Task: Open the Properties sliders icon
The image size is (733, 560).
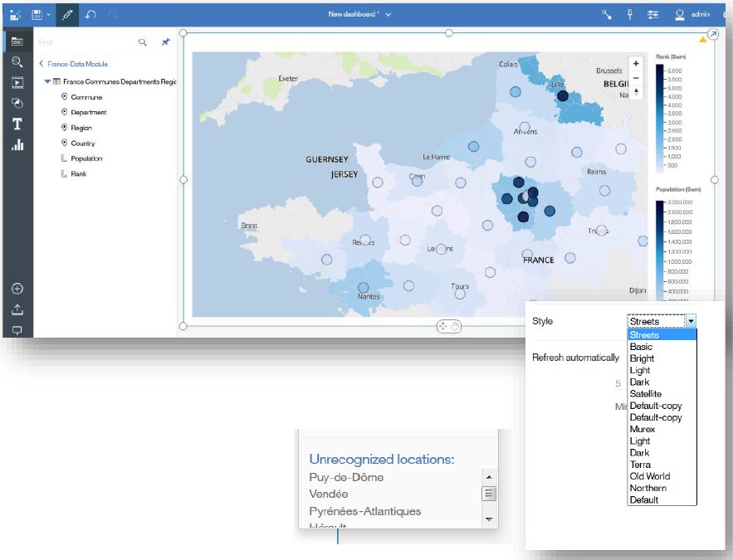Action: pyautogui.click(x=653, y=14)
